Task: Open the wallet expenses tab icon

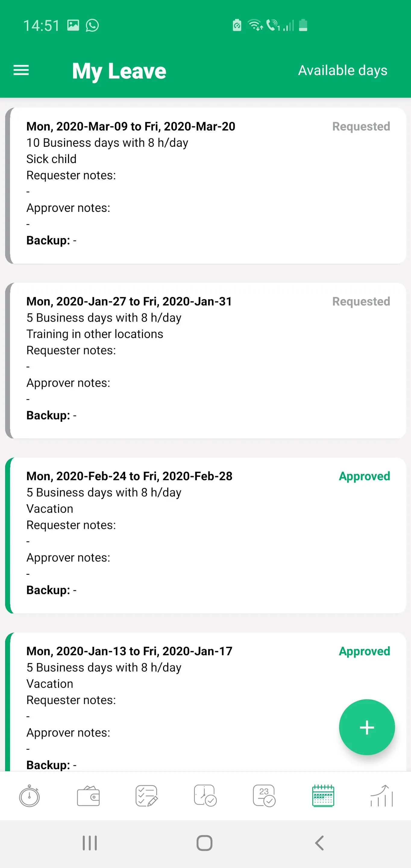Action: coord(88,796)
